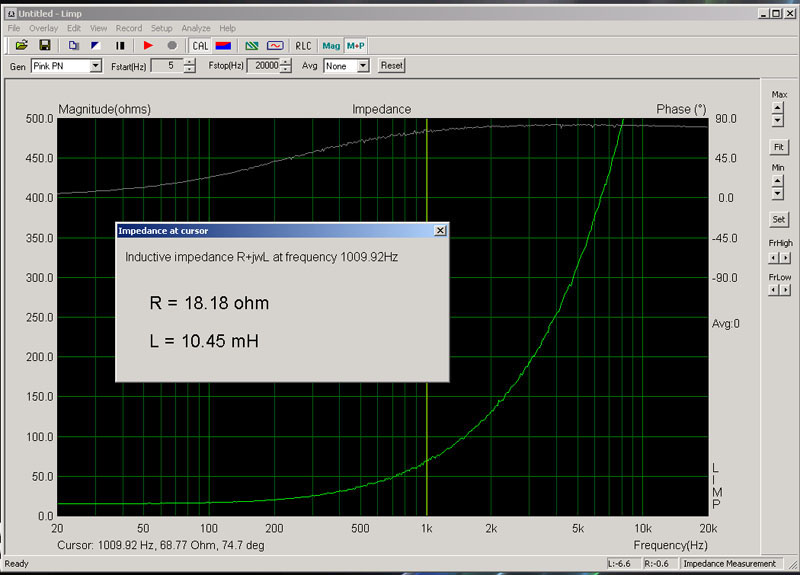Click the grey record circle icon

pos(171,45)
